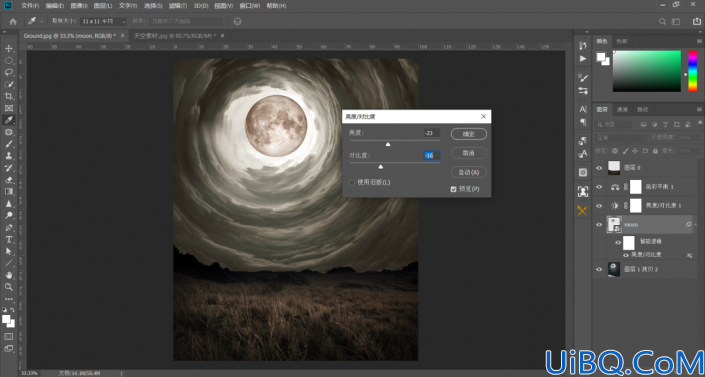Open the eyedropper tool preset picker arrow
The image size is (705, 377).
tap(42, 21)
